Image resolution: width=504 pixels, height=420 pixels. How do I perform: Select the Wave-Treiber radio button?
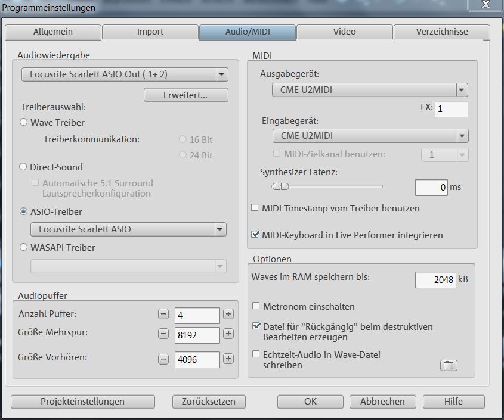pos(24,122)
